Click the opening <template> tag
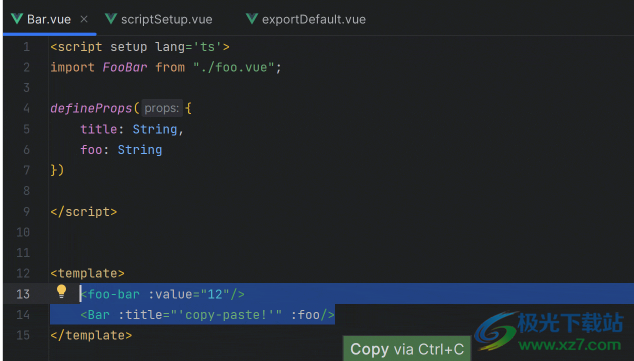 coord(87,273)
